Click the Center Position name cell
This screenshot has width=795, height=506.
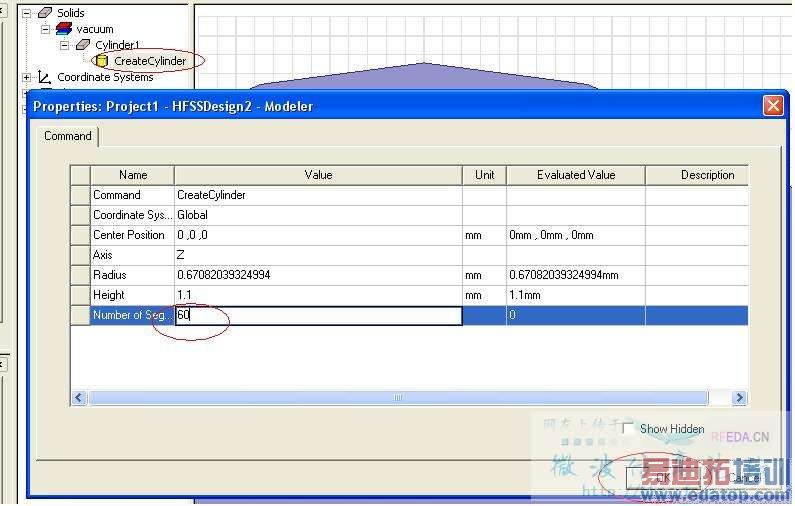[x=132, y=235]
